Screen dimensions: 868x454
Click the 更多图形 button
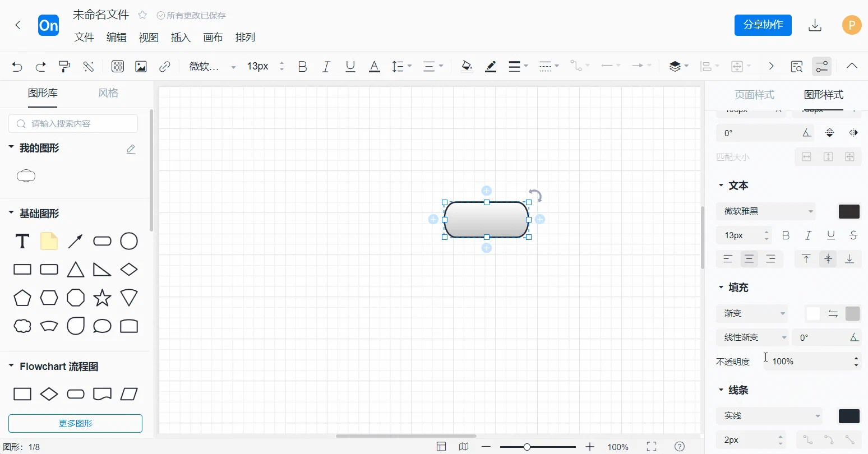pyautogui.click(x=75, y=423)
